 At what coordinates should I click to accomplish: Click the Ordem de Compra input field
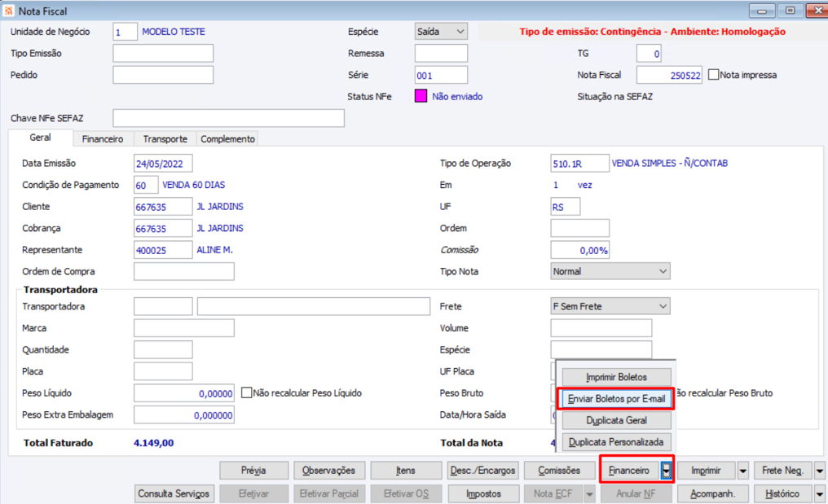[183, 271]
